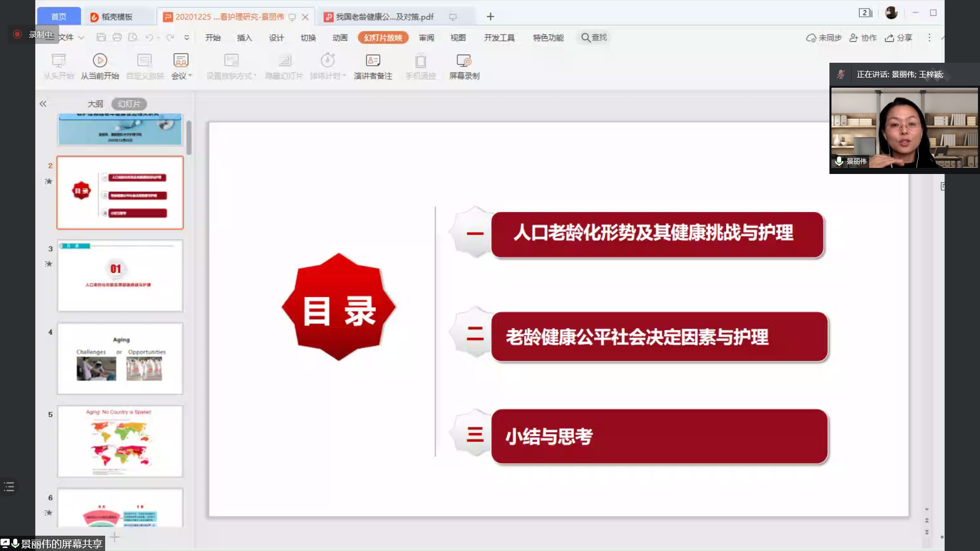
Task: Add new slide with plus button
Action: pos(115,537)
